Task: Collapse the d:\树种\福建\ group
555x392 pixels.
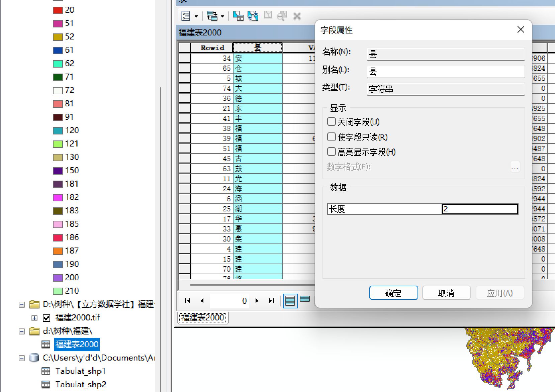Action: point(22,331)
